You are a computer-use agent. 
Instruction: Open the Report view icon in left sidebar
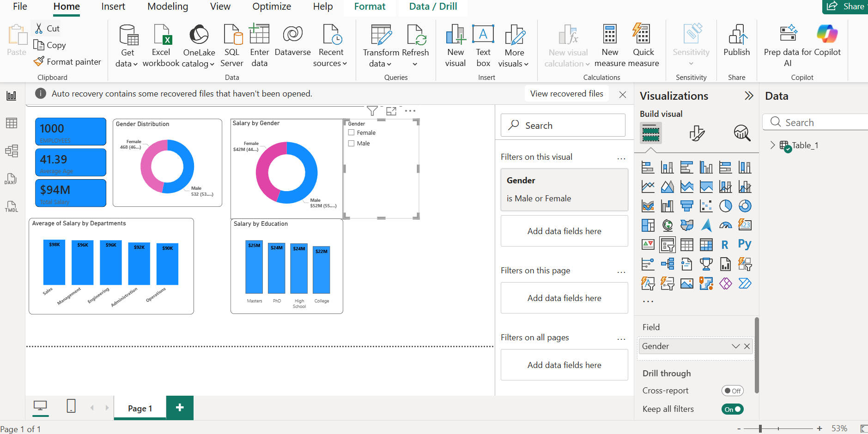(x=12, y=96)
